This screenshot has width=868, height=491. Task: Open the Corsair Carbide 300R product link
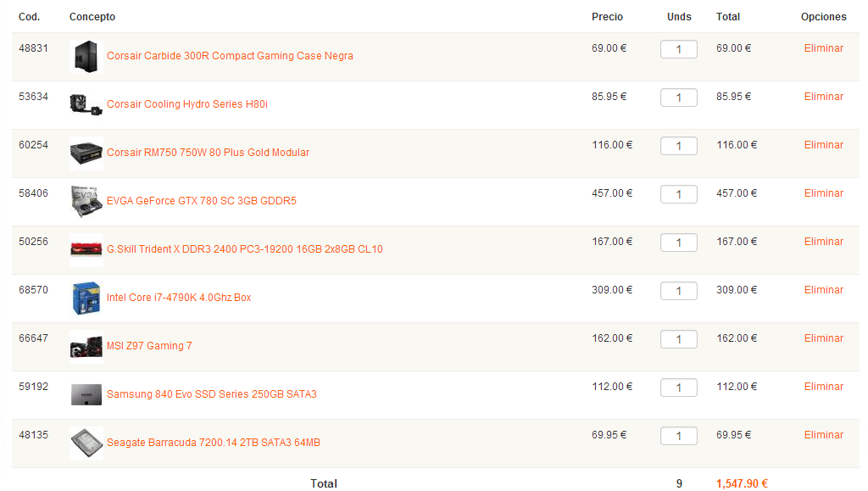click(230, 56)
